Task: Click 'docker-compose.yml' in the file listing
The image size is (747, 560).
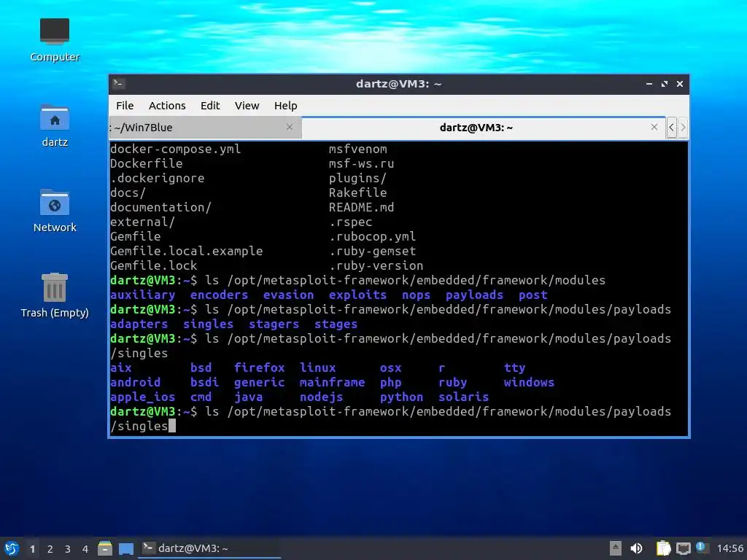Action: pos(175,149)
